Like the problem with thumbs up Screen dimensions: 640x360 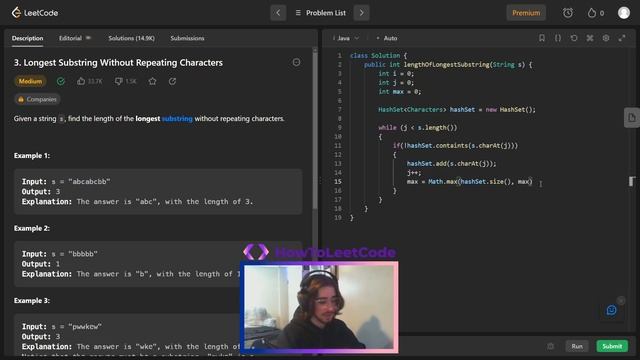click(81, 81)
